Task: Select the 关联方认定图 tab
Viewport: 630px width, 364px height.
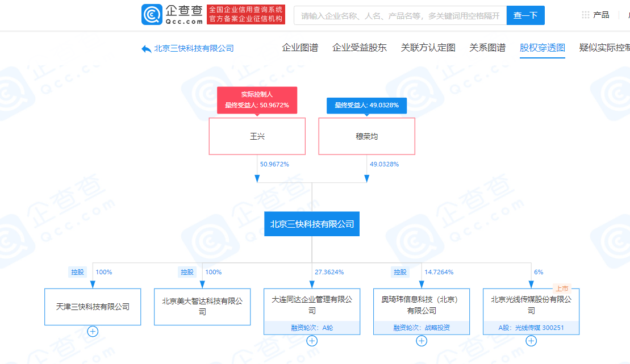Action: (x=428, y=48)
